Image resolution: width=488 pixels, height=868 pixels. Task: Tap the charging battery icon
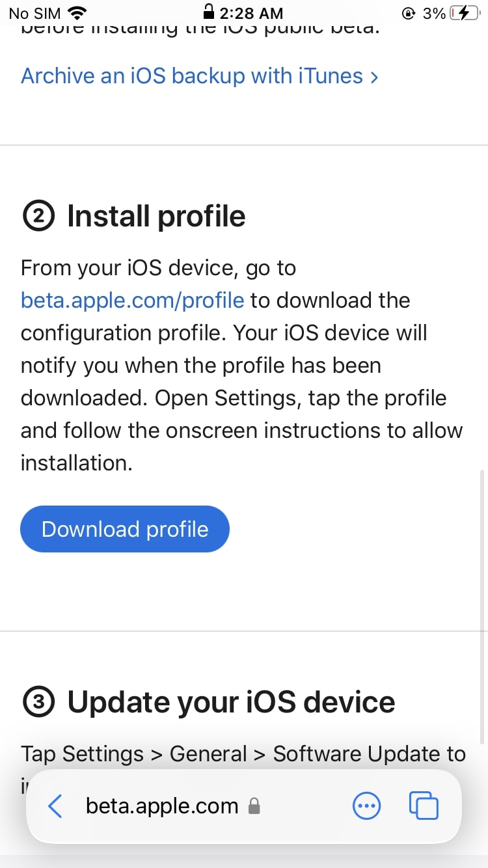click(x=467, y=13)
